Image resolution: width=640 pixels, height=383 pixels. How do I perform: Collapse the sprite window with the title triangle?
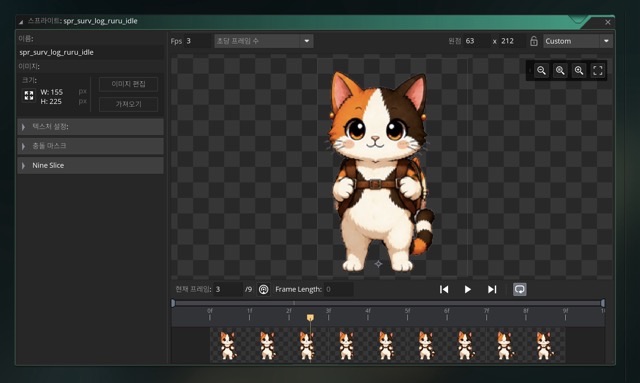click(21, 22)
